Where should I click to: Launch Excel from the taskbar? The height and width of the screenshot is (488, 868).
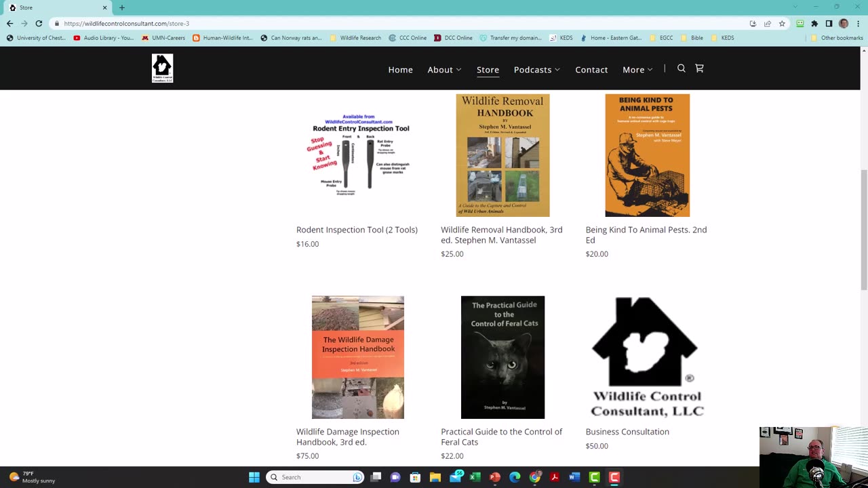tap(475, 477)
